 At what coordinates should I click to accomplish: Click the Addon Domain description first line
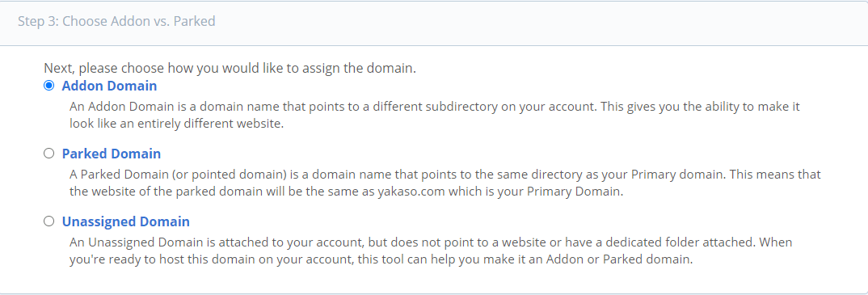click(435, 106)
